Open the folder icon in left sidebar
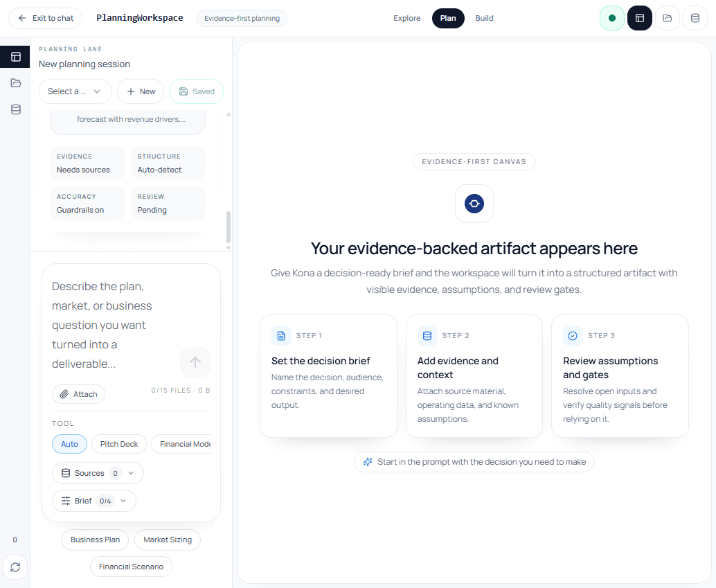The image size is (716, 588). pos(15,83)
